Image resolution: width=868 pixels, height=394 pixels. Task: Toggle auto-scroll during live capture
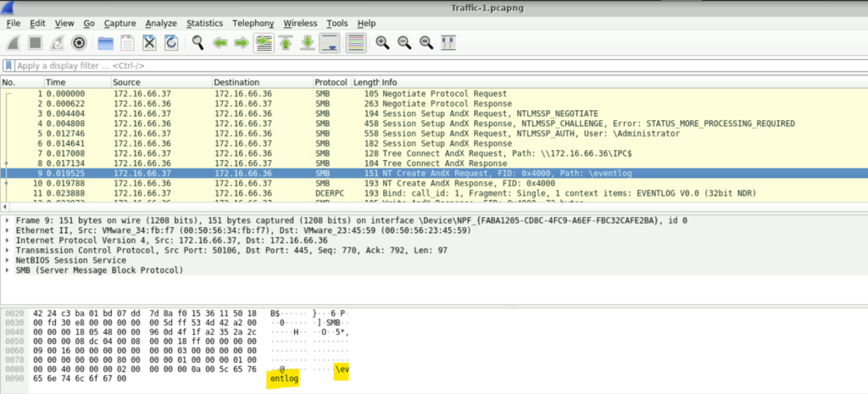click(330, 43)
